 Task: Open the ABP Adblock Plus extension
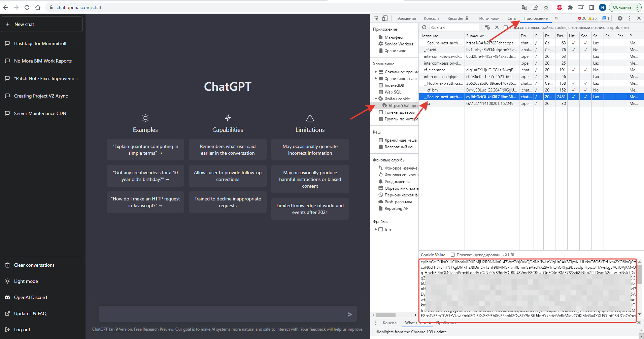(x=560, y=7)
